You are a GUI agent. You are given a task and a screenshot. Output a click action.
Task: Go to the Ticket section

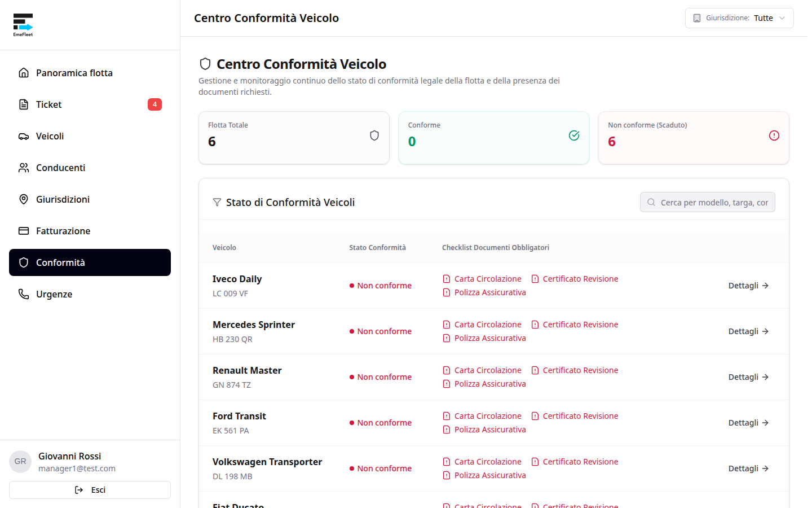[90, 104]
